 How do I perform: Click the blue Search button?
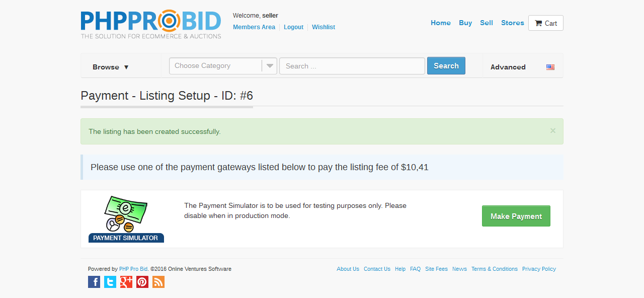(446, 66)
